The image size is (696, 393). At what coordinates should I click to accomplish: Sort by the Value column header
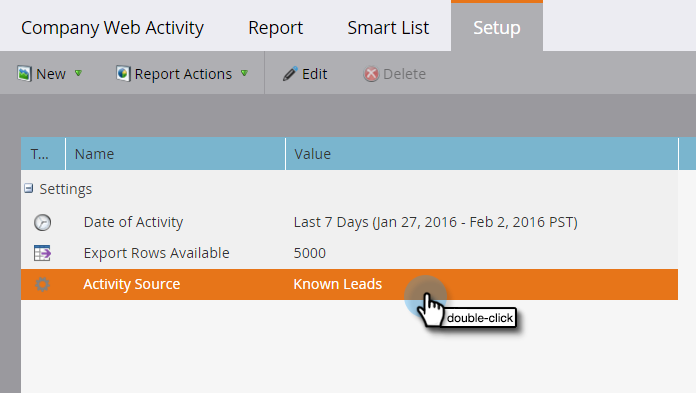point(482,154)
